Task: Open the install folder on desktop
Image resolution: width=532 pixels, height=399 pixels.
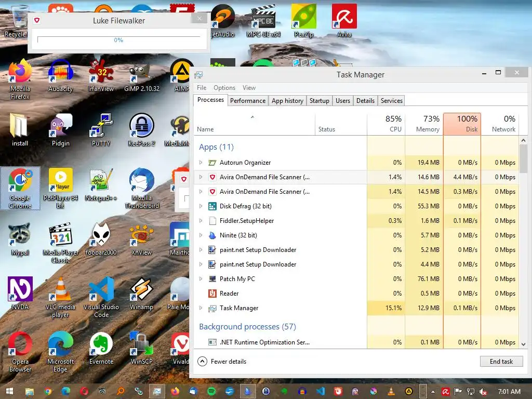Action: (x=20, y=130)
